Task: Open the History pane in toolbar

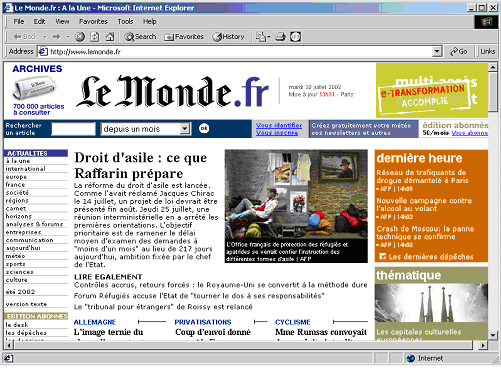Action: pyautogui.click(x=228, y=37)
